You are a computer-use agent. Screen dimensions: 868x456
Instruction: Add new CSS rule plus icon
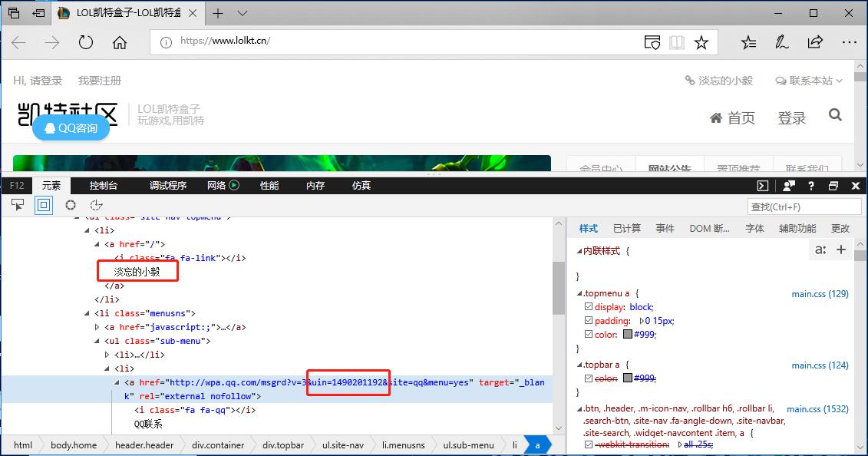click(841, 249)
